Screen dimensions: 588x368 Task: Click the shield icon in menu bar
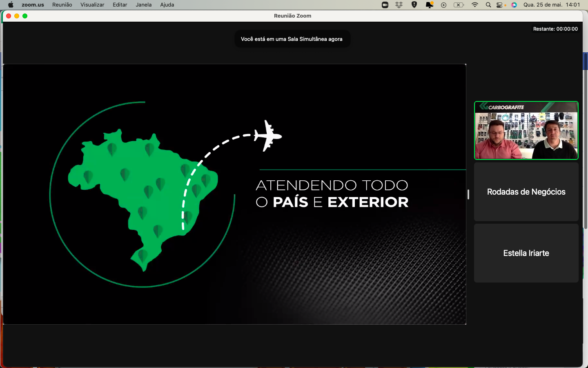tap(414, 5)
